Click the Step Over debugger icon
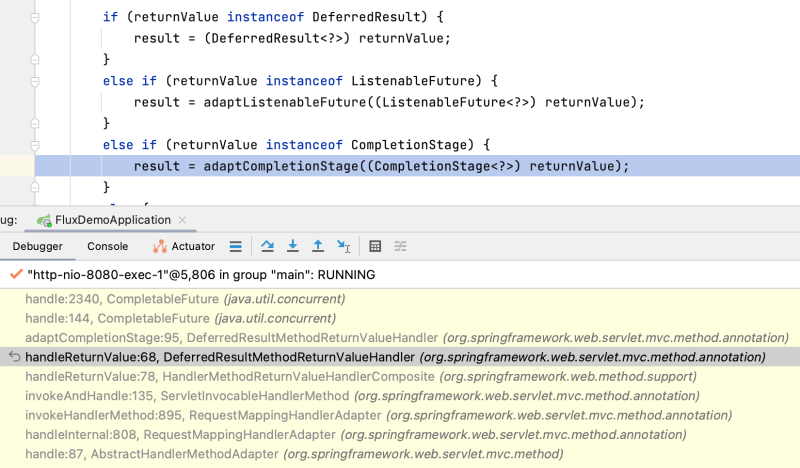The image size is (800, 468). [267, 246]
